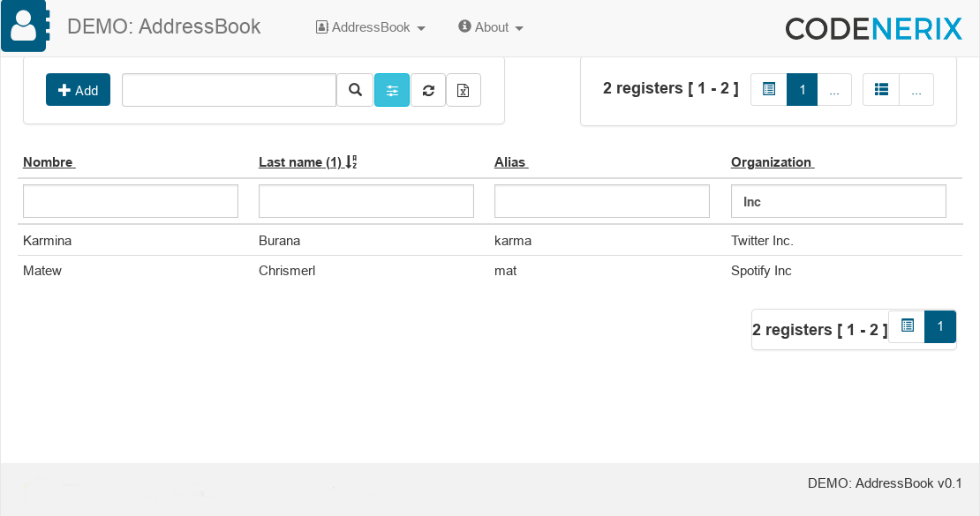Image resolution: width=980 pixels, height=516 pixels.
Task: Click the search magnifier icon
Action: pos(355,90)
